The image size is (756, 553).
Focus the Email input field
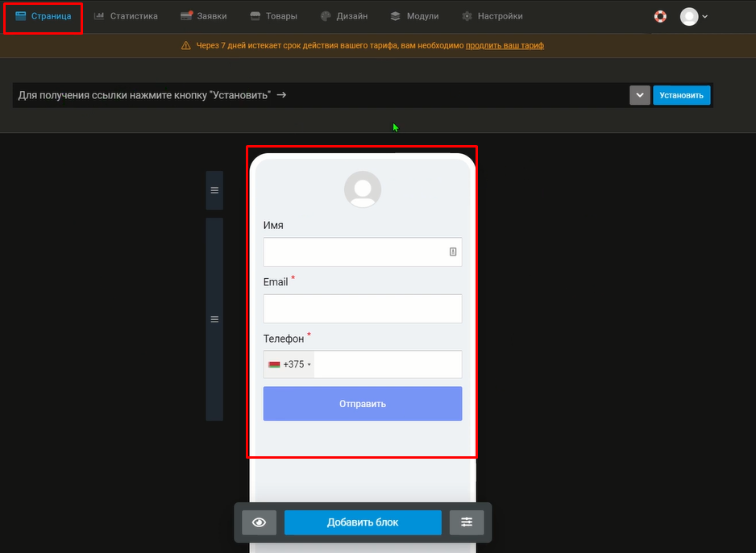(363, 309)
